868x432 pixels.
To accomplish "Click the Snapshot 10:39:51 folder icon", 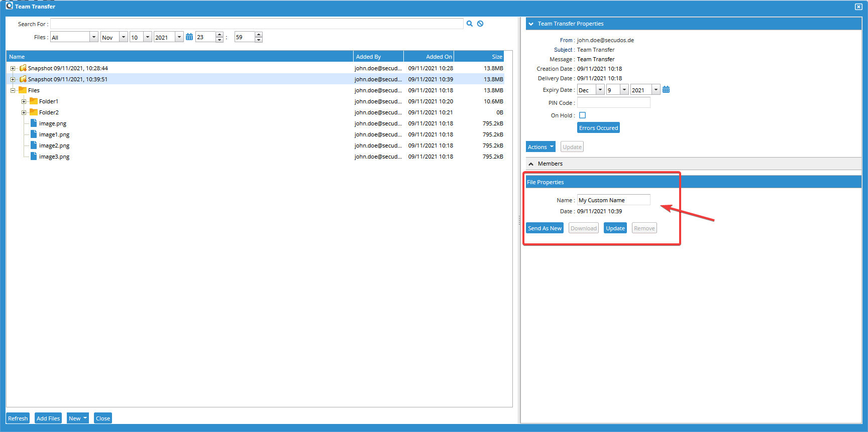I will tap(23, 79).
